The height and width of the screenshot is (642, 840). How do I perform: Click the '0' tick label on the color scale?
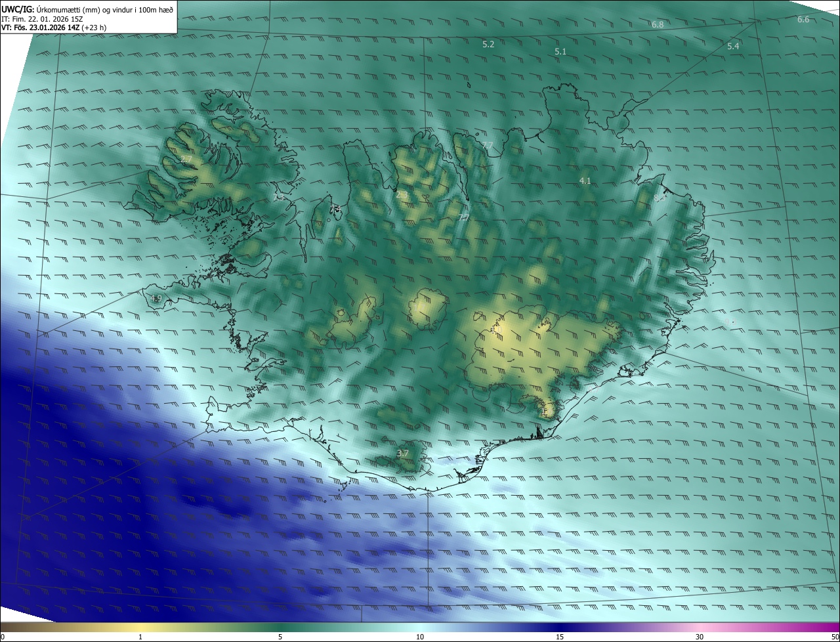[x=3, y=637]
